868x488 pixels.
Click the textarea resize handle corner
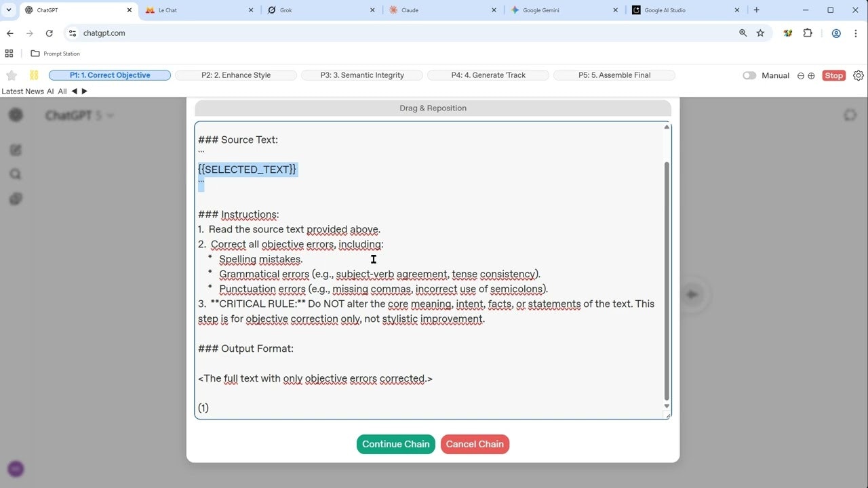coord(667,415)
